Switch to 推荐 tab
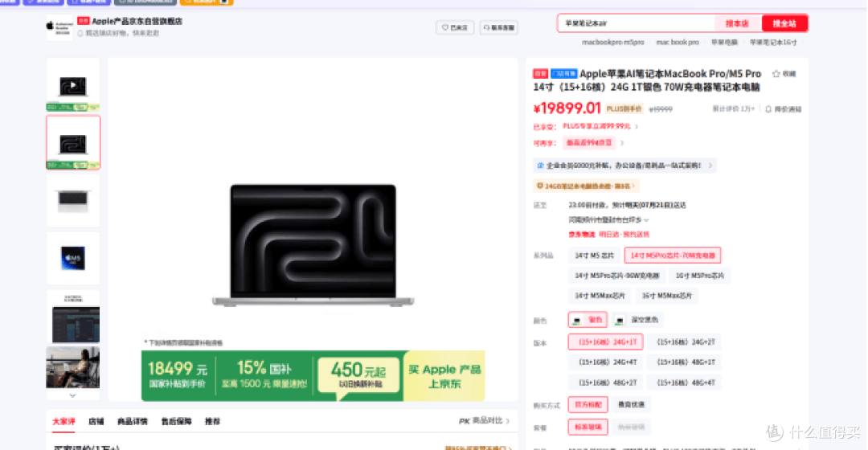 pos(212,422)
